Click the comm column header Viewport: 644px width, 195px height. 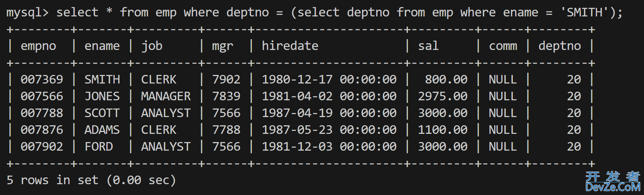[503, 46]
